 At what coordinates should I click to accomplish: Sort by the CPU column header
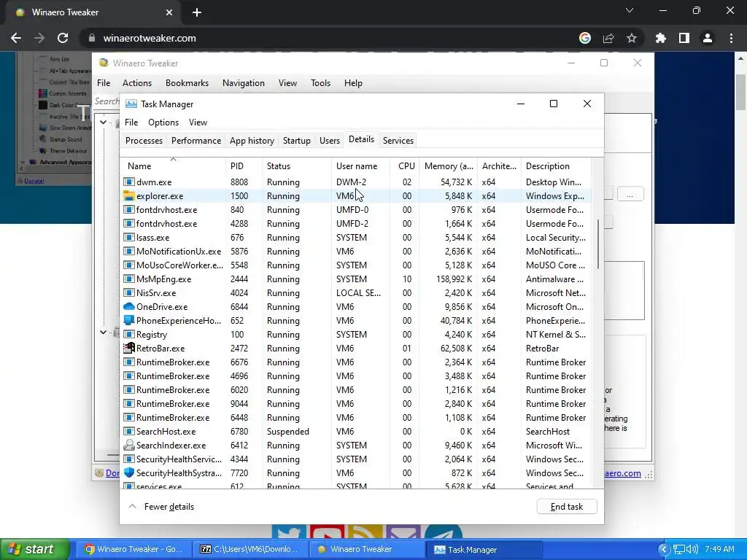click(404, 166)
